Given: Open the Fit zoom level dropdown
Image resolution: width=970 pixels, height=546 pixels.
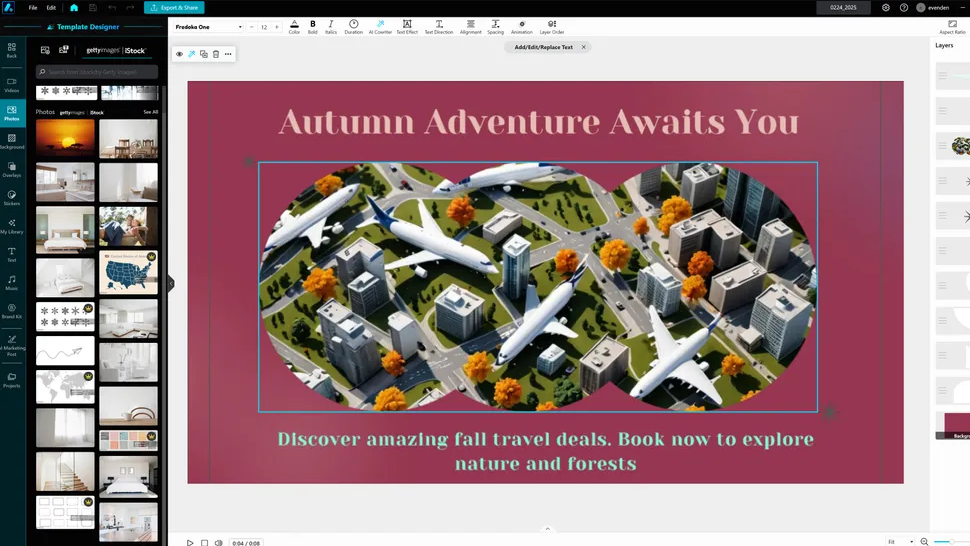Looking at the screenshot, I should pos(898,541).
